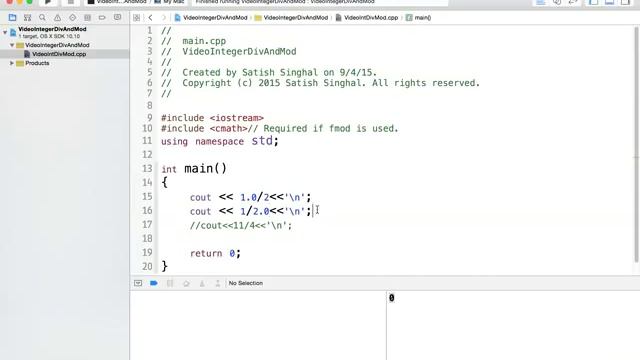Switch to Version editor mode

573,2
